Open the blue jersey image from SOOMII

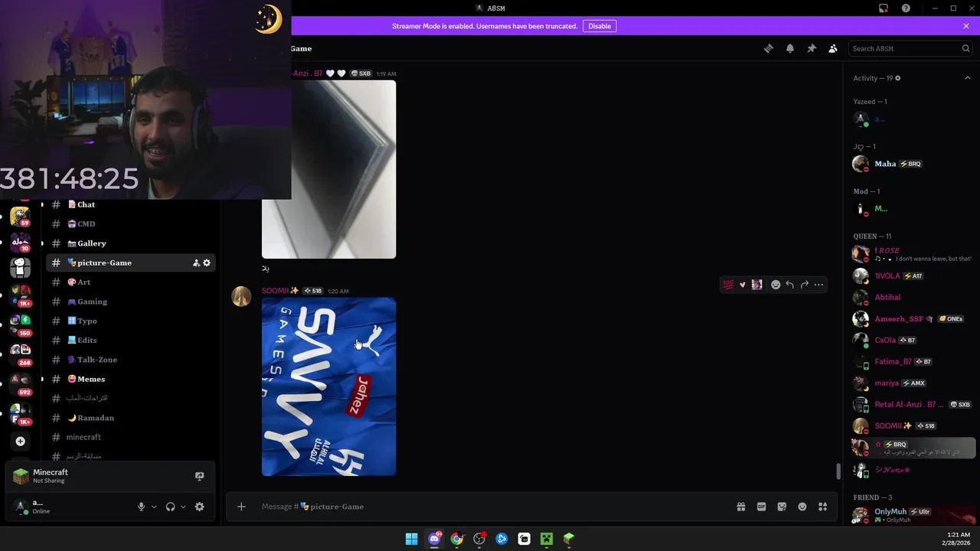(328, 386)
